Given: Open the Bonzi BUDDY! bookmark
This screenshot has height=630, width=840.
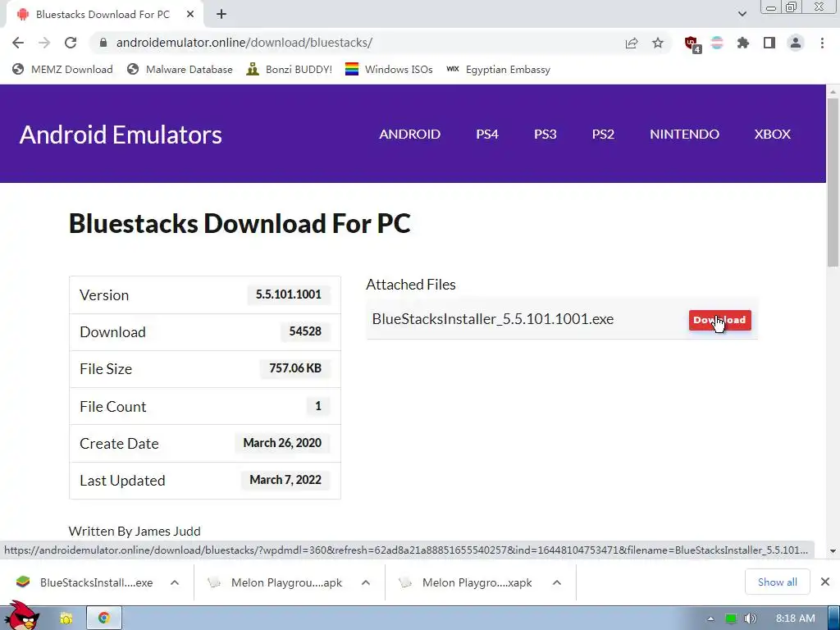Looking at the screenshot, I should [289, 69].
